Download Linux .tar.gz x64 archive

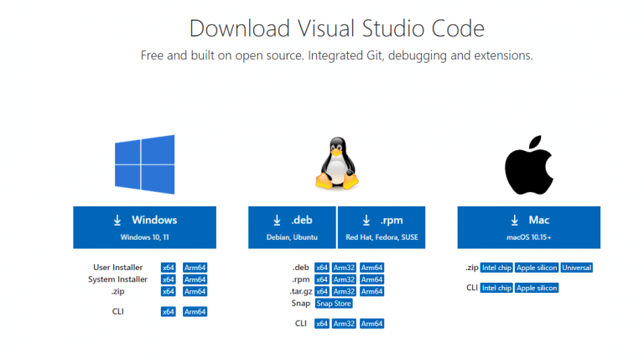tap(322, 291)
